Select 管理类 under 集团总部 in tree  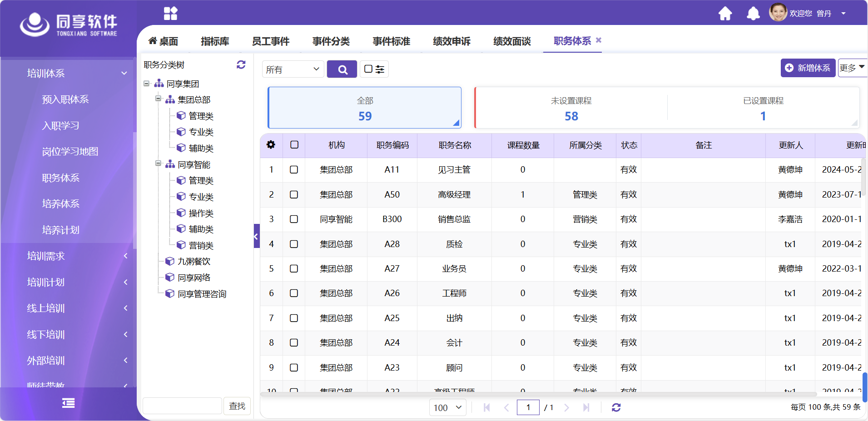tap(201, 116)
